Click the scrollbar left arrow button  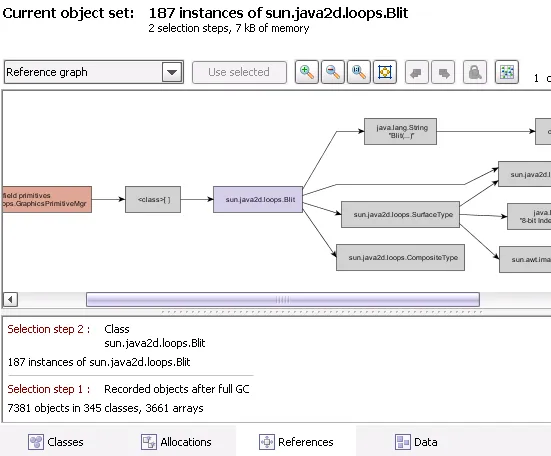(10, 300)
